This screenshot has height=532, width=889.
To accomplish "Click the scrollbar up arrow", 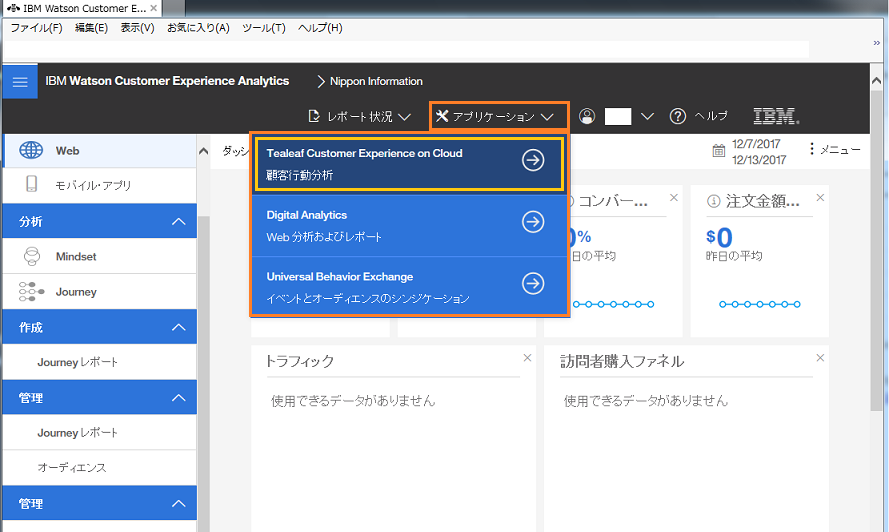I will [876, 81].
